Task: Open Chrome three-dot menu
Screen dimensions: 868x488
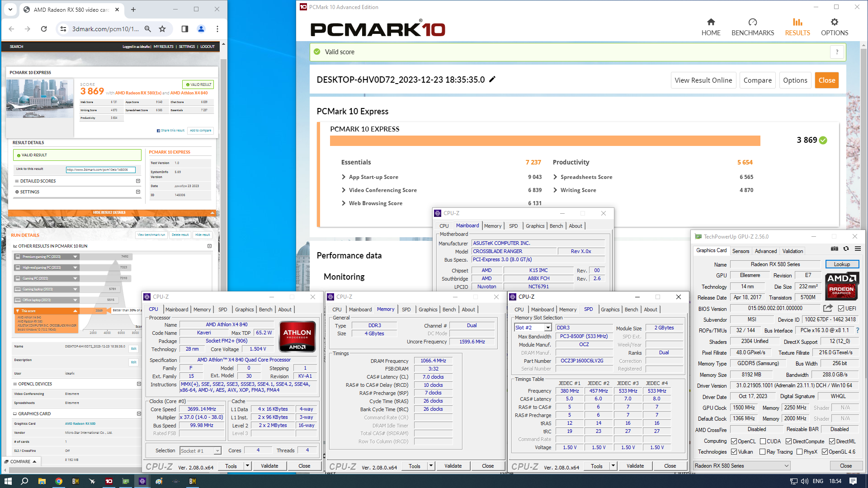Action: point(217,29)
